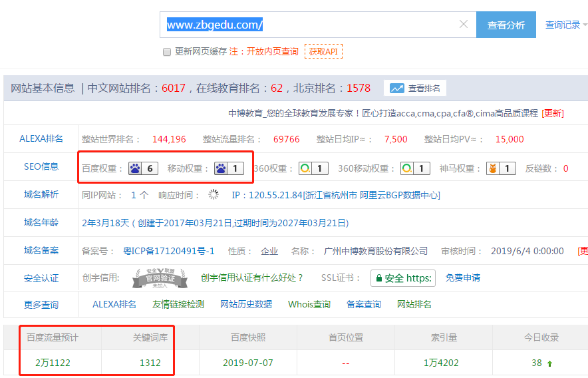Click the 查看排名 chart button

click(415, 89)
